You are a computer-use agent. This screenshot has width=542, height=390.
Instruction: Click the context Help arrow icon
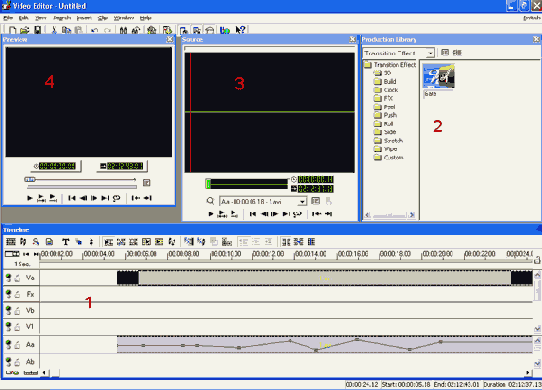point(240,30)
